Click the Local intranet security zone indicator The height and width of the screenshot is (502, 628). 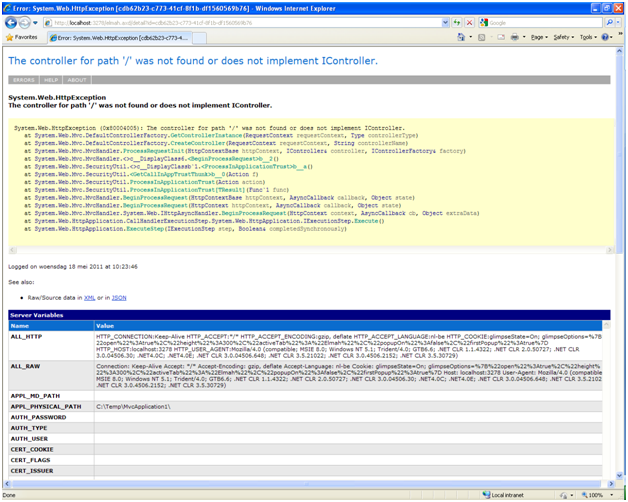pos(504,495)
